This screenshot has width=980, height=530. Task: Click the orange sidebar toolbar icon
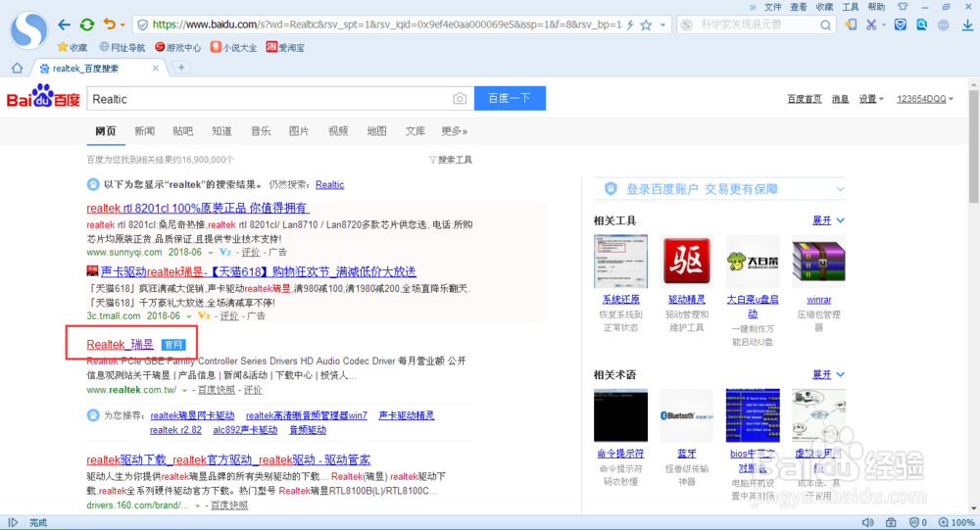pos(851,25)
